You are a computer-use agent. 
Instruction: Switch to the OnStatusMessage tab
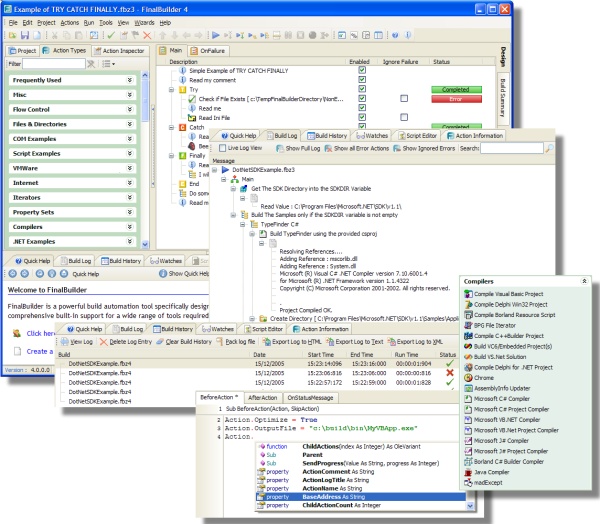[310, 398]
